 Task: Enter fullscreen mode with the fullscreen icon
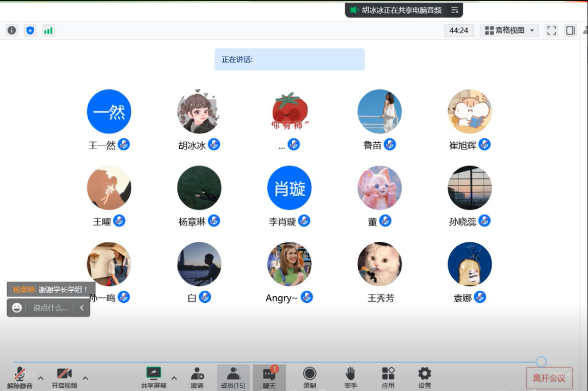(552, 30)
